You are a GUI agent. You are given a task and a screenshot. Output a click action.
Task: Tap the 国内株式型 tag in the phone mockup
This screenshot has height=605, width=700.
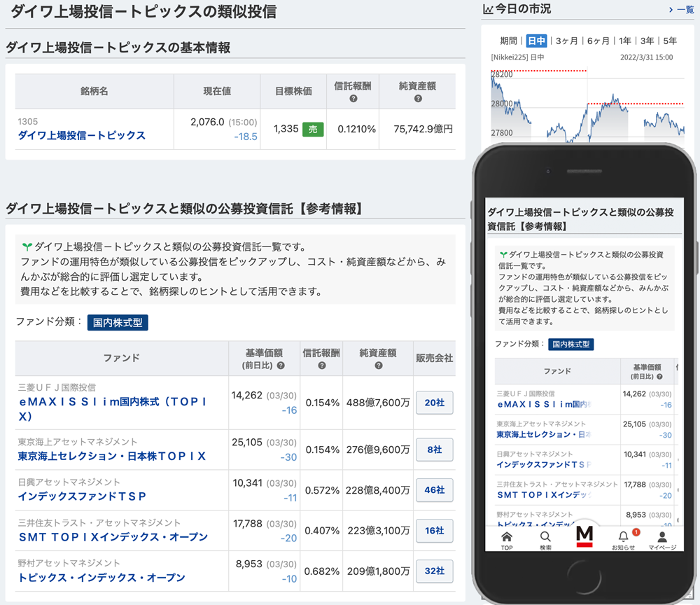pyautogui.click(x=571, y=345)
